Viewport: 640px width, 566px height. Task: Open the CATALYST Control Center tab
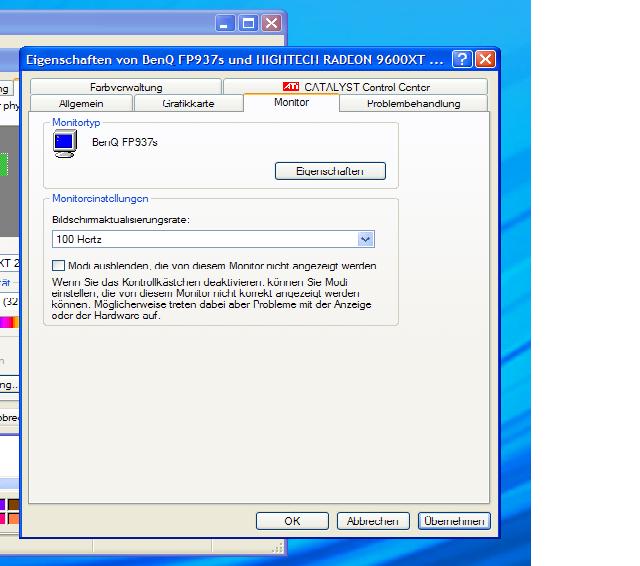click(x=356, y=87)
